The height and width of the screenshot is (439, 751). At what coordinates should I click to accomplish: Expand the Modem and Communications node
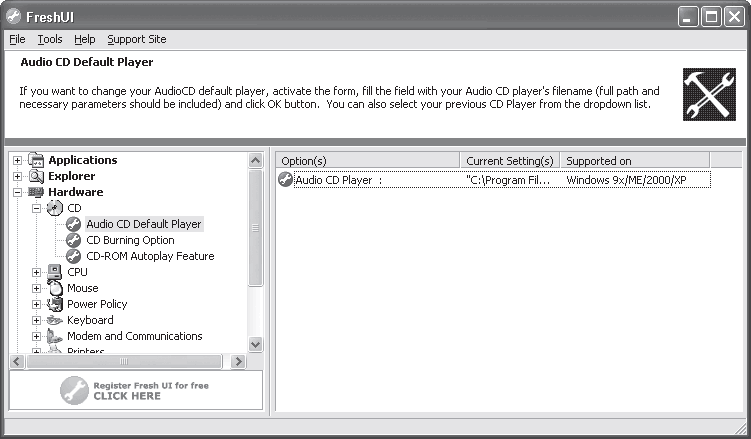pyautogui.click(x=36, y=336)
